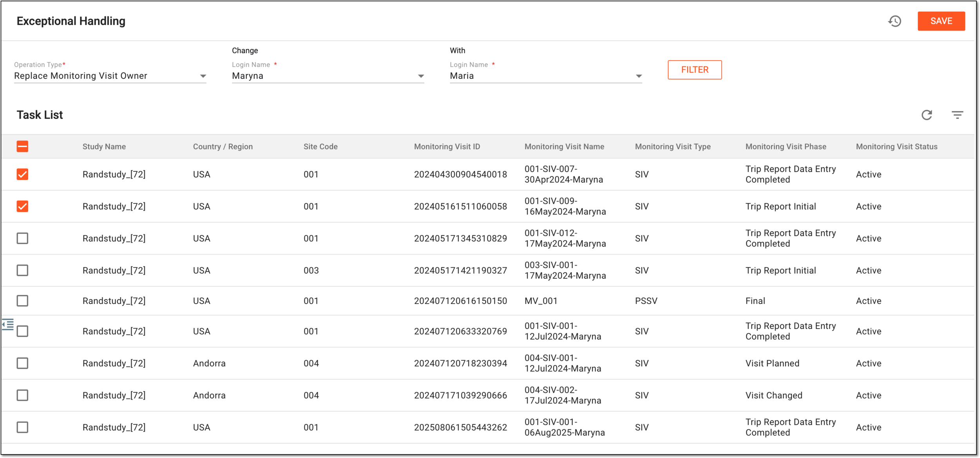Click the Visit Changed phase cell
The image size is (980, 458).
(774, 395)
